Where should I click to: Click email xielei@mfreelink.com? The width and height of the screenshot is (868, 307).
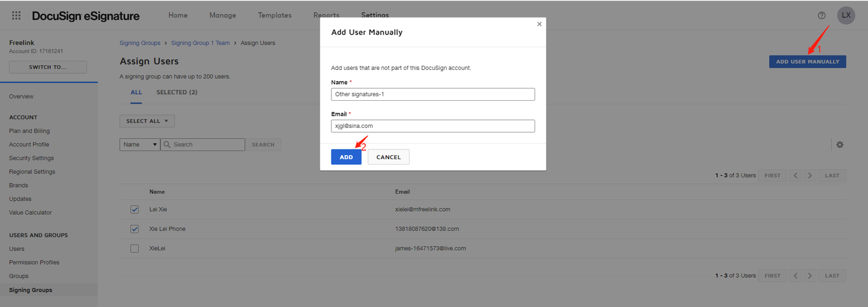pyautogui.click(x=423, y=209)
